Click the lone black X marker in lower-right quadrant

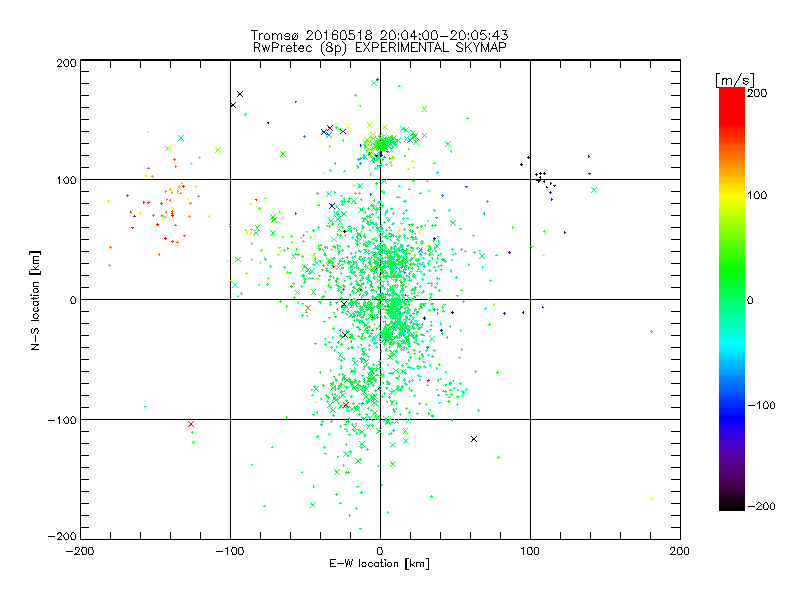pyautogui.click(x=474, y=439)
